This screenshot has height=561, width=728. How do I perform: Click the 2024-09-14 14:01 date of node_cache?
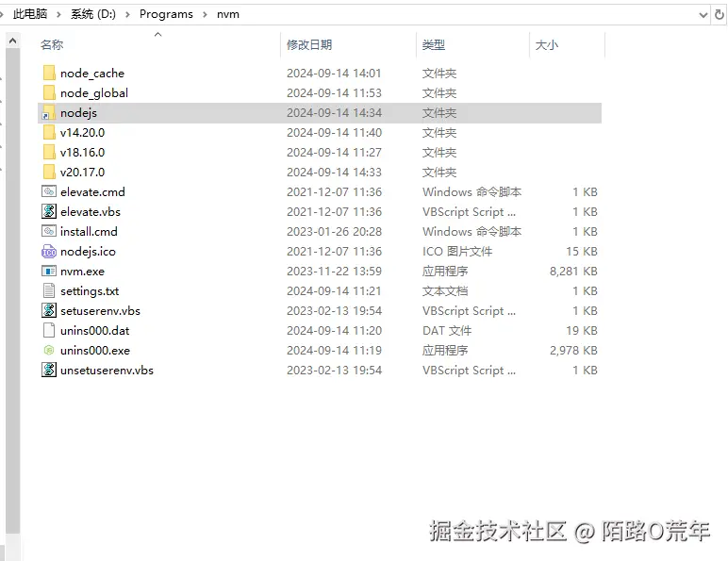click(334, 74)
